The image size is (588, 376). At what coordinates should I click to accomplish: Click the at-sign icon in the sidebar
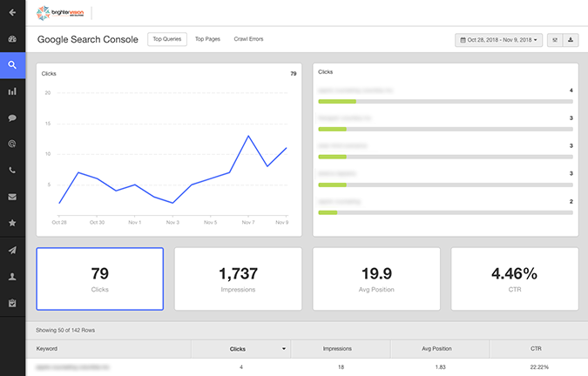point(12,144)
